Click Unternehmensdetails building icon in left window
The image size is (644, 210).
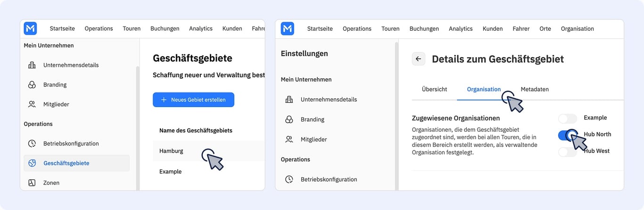point(32,65)
